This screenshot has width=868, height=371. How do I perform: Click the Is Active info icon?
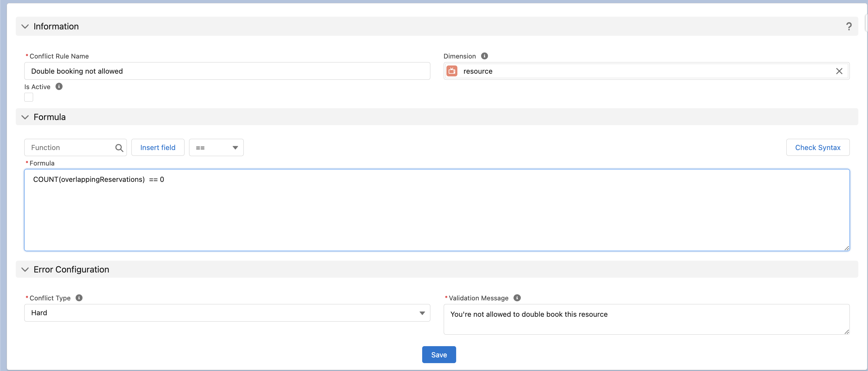(59, 86)
